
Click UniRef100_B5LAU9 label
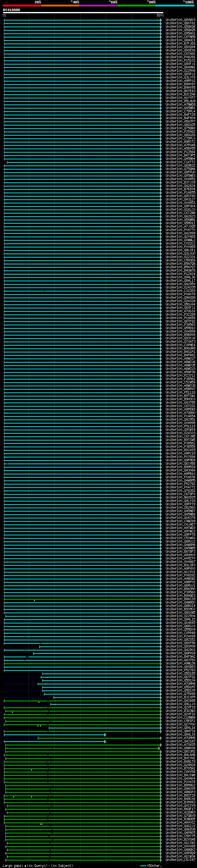pyautogui.click(x=180, y=101)
